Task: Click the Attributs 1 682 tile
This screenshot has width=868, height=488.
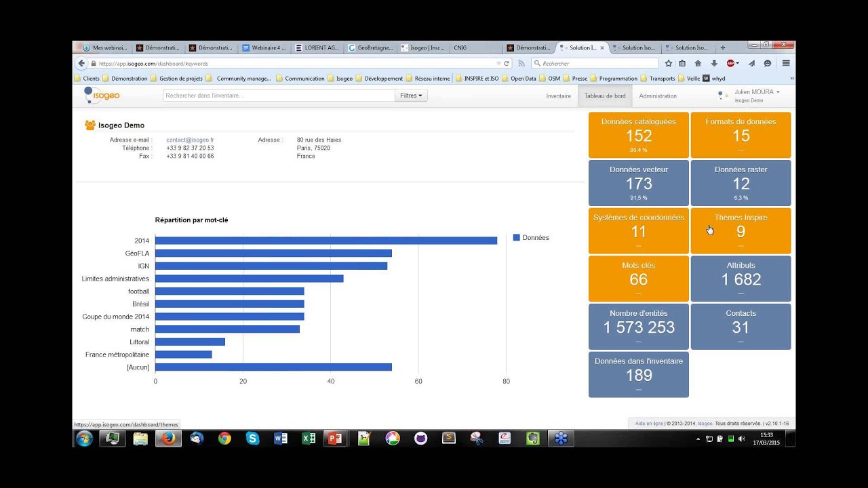Action: (x=741, y=279)
